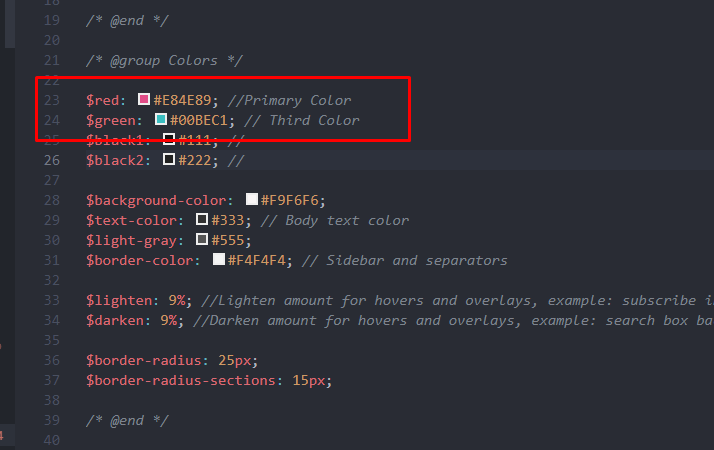Click the minimap scrollbar at left edge
The image size is (714, 450).
9,24
